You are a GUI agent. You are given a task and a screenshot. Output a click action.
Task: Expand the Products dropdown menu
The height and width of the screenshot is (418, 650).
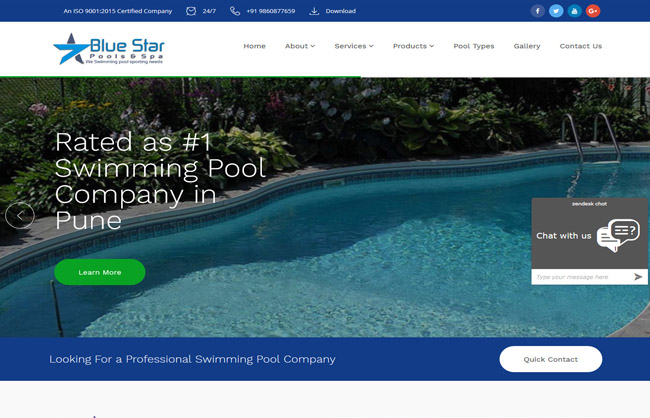click(413, 46)
